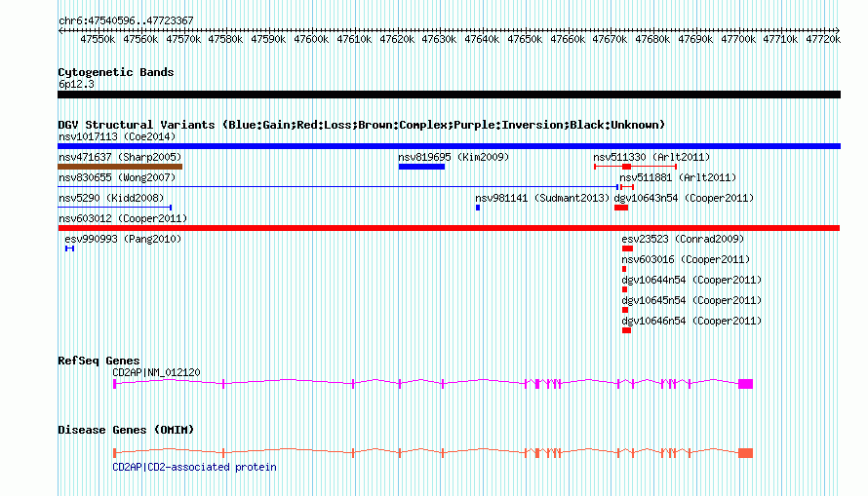Click the red nsv603012 (Cooper2011) loss bar

click(449, 228)
